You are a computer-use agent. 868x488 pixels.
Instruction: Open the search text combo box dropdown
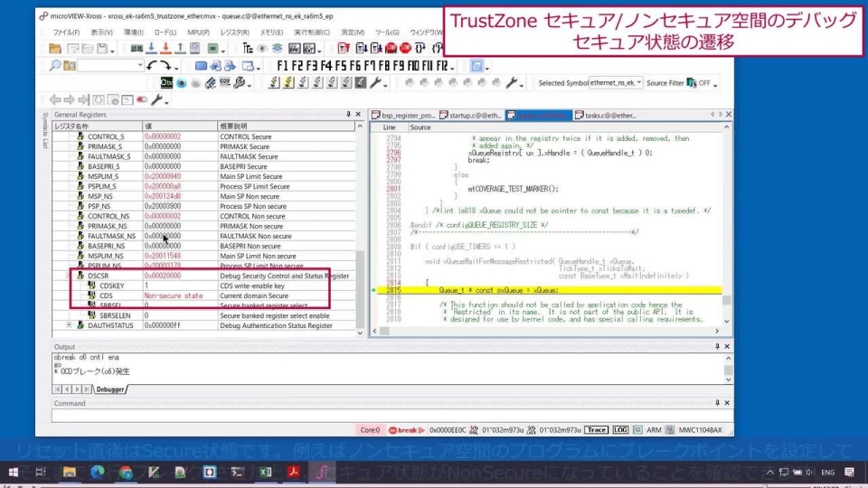pos(139,66)
